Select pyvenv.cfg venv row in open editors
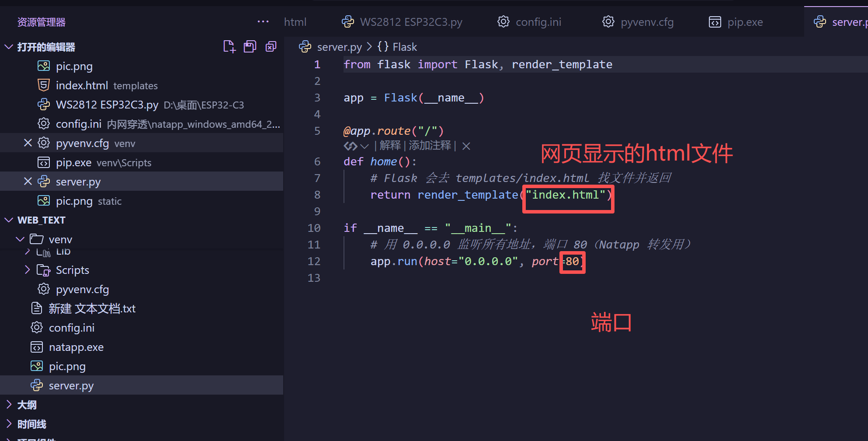This screenshot has height=441, width=868. [x=142, y=143]
